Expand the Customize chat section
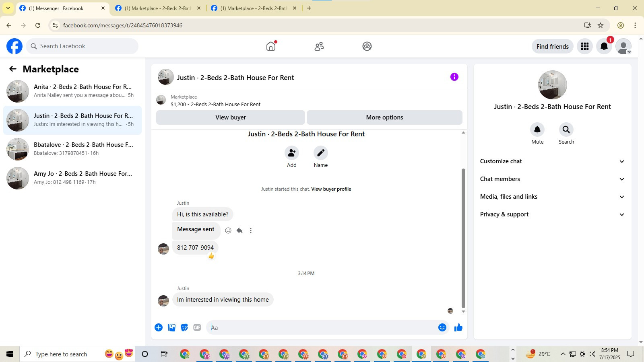Screen dimensions: 644x362 [552, 161]
